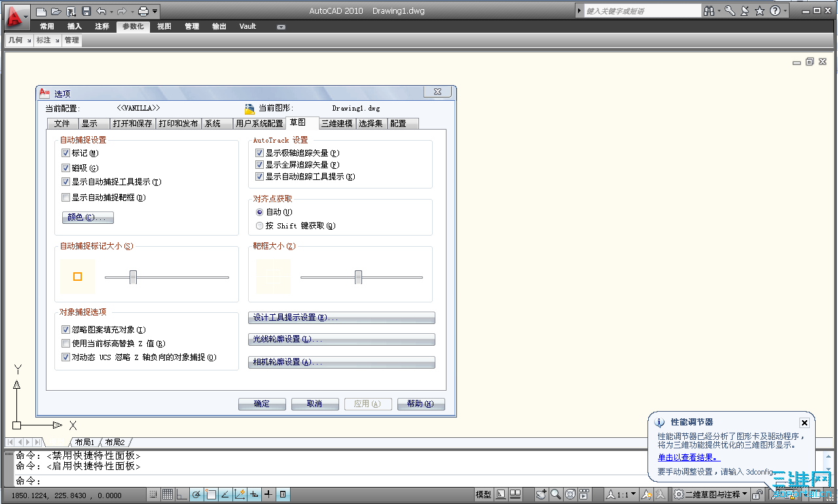
Task: Click the Pan hand icon in status bar
Action: (x=541, y=494)
